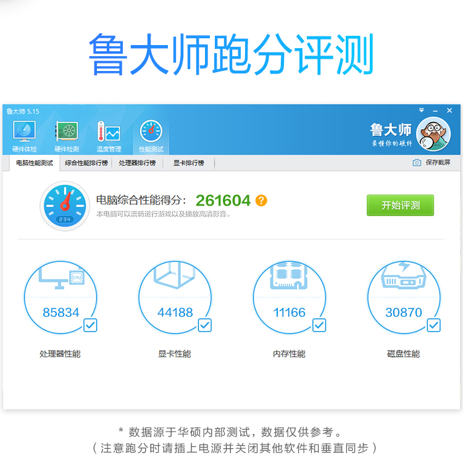Click the green 开始评测 button
Viewport: 463px width, 476px height.
(x=400, y=205)
